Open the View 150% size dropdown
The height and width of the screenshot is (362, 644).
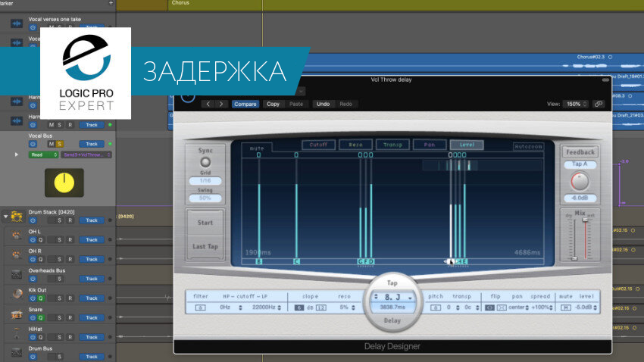(x=577, y=104)
